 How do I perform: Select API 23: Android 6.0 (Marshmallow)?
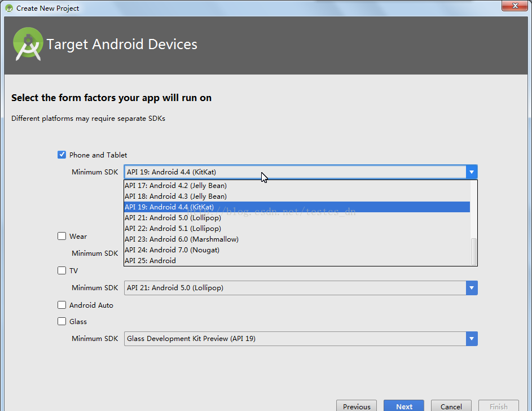297,239
